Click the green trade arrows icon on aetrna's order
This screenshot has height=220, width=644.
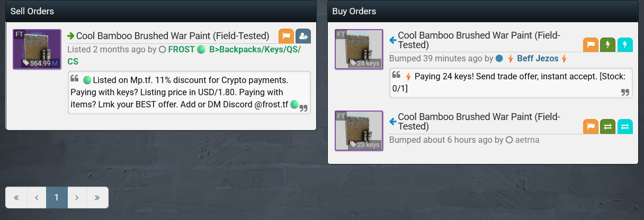click(608, 126)
